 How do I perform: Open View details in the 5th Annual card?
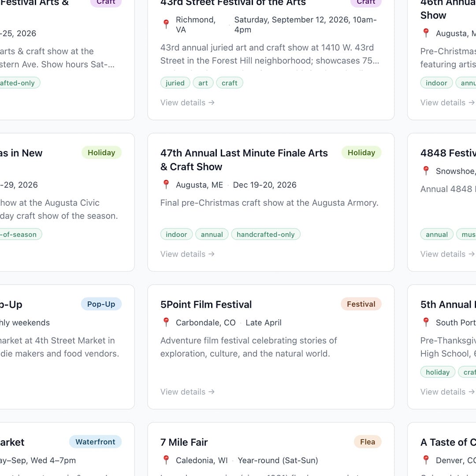pos(447,392)
